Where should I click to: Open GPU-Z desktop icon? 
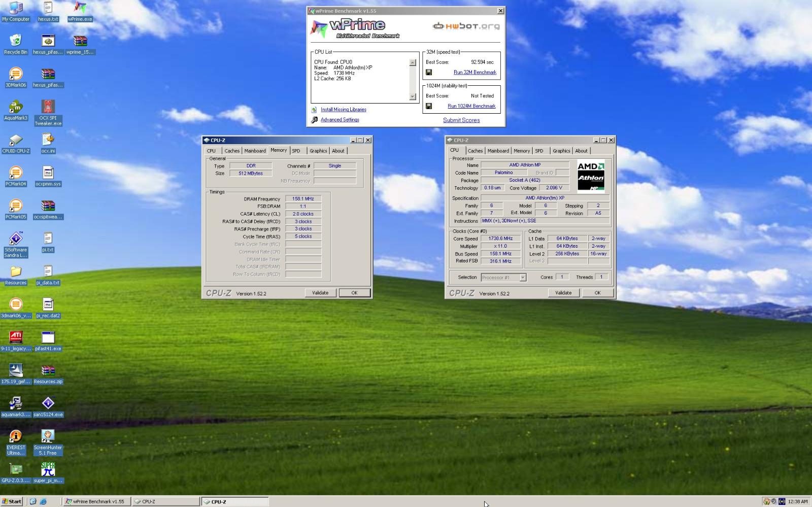(16, 473)
